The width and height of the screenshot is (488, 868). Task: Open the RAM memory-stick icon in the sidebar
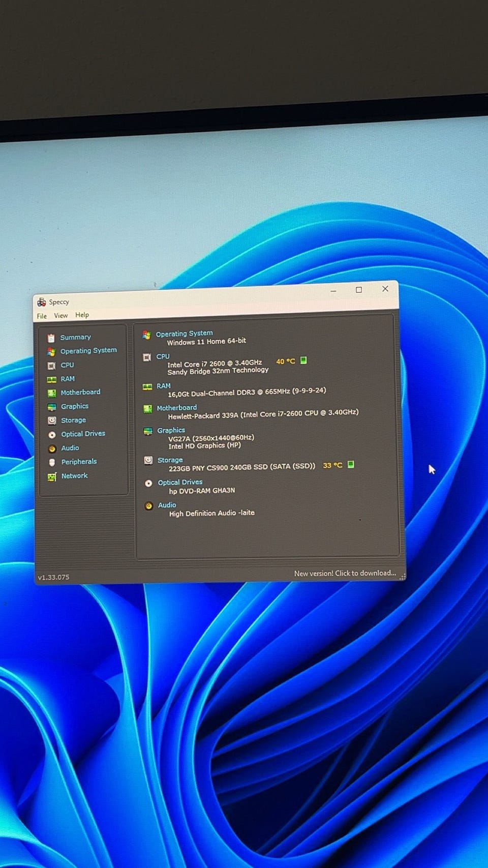click(51, 379)
